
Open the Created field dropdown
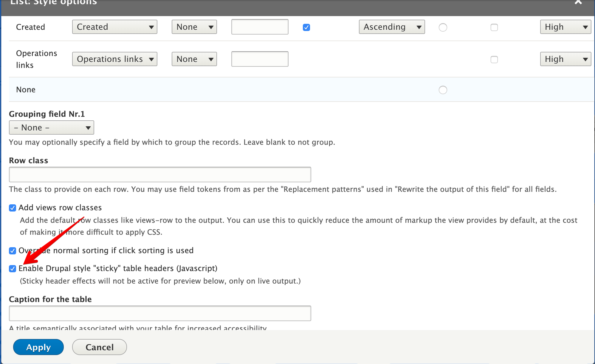point(114,27)
